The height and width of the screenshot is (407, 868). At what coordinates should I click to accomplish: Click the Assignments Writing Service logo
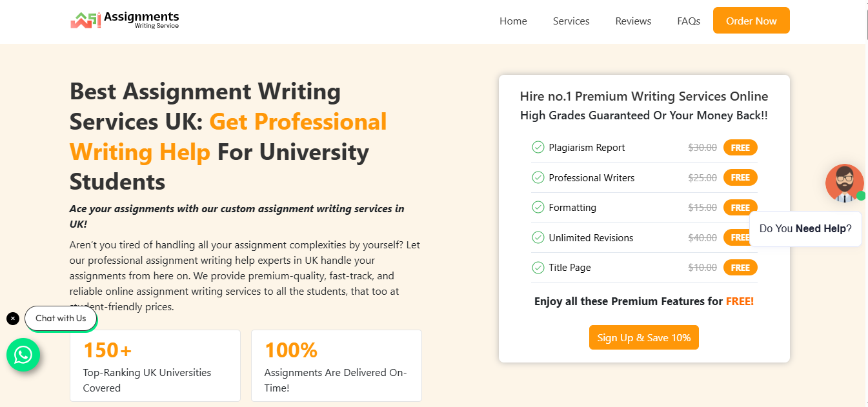point(125,20)
